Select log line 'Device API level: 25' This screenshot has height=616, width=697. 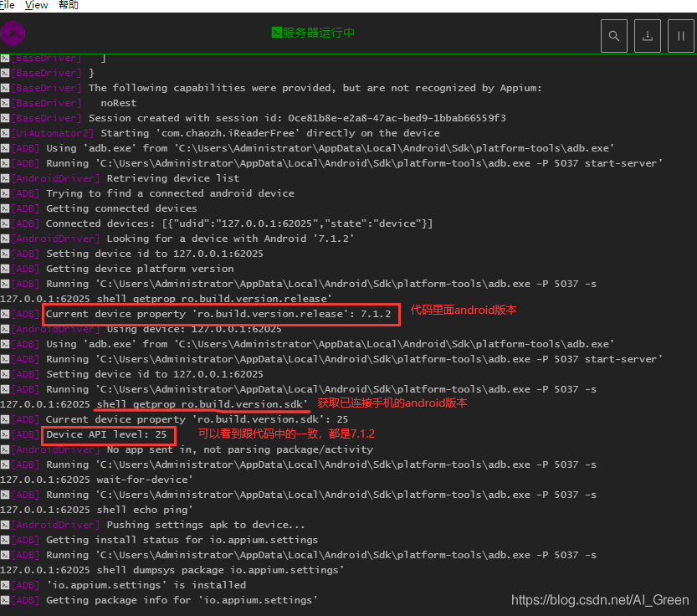pos(106,434)
